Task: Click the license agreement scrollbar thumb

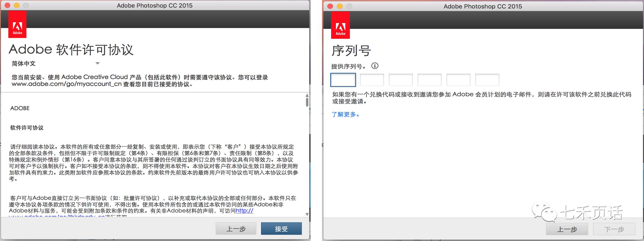Action: tap(307, 102)
